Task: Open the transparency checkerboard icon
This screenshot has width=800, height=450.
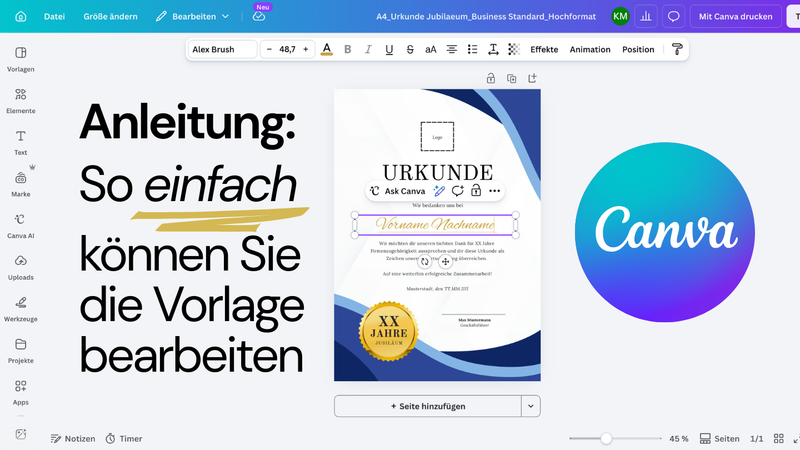Action: tap(514, 49)
